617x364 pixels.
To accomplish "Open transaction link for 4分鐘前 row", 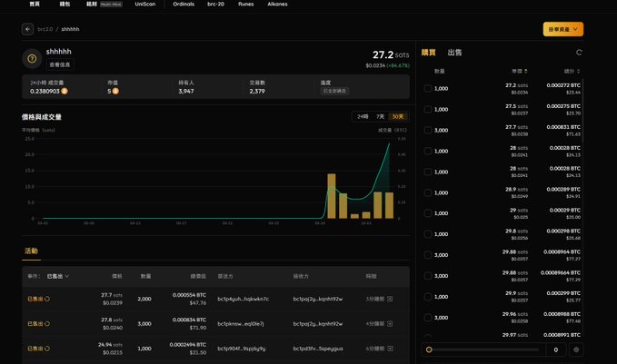I will (390, 323).
